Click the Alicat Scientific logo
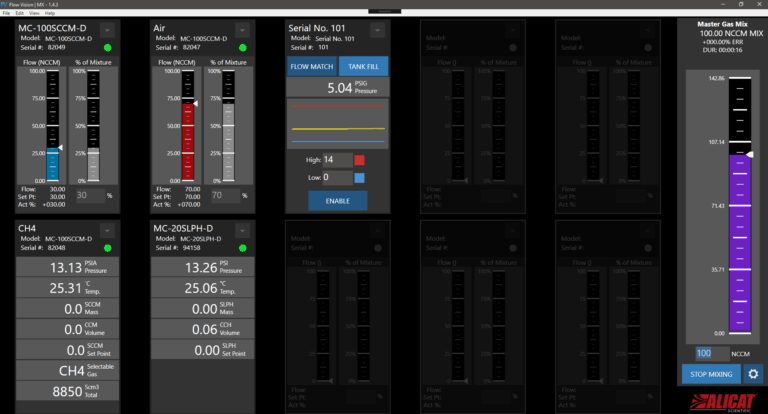Screen dimensions: 768x414 [x=722, y=402]
